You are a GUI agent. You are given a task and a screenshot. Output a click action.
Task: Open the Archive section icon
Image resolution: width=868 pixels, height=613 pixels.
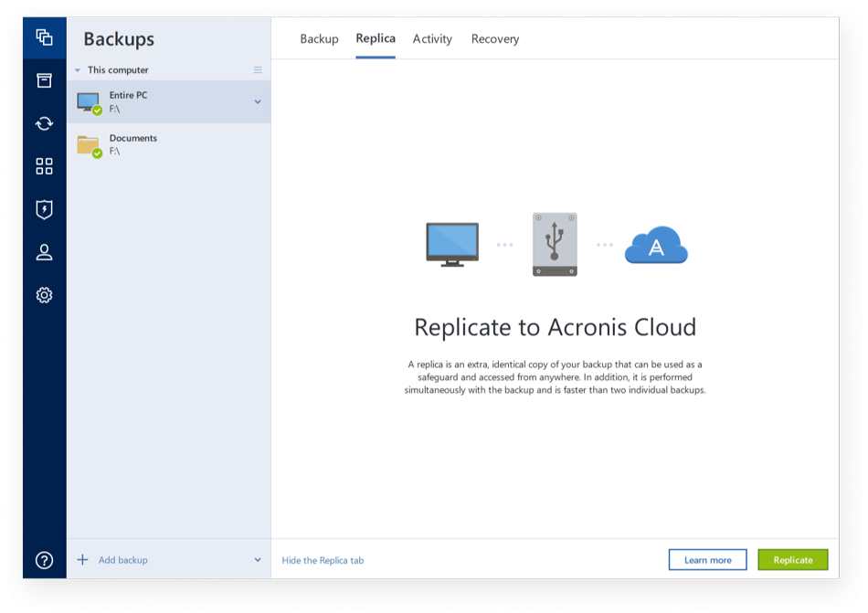44,80
